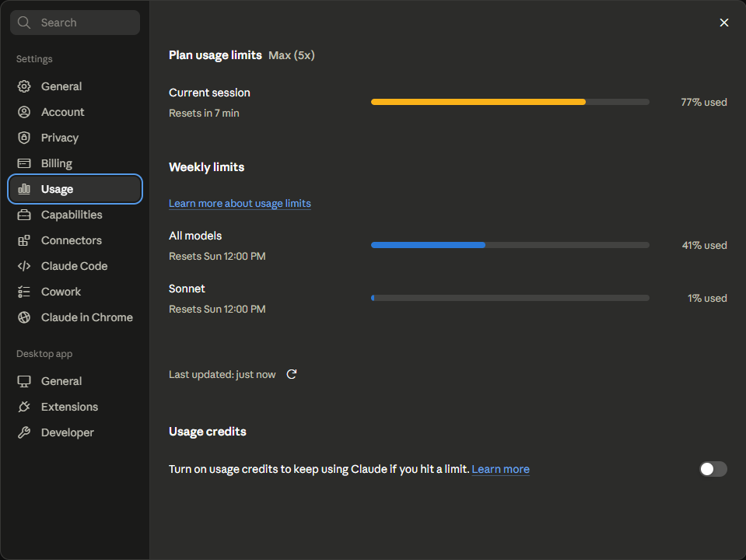This screenshot has width=746, height=560.
Task: Close the settings dialog with X
Action: tap(724, 23)
